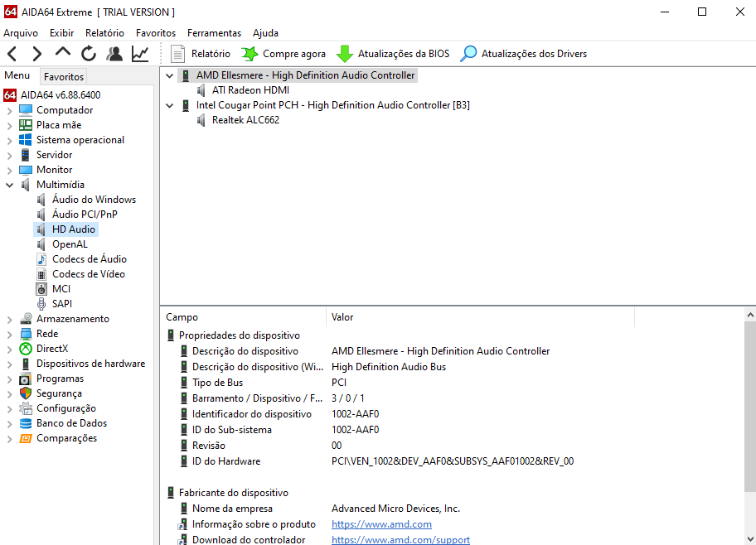Select the Banco de Dados icon
756x545 pixels.
point(26,423)
